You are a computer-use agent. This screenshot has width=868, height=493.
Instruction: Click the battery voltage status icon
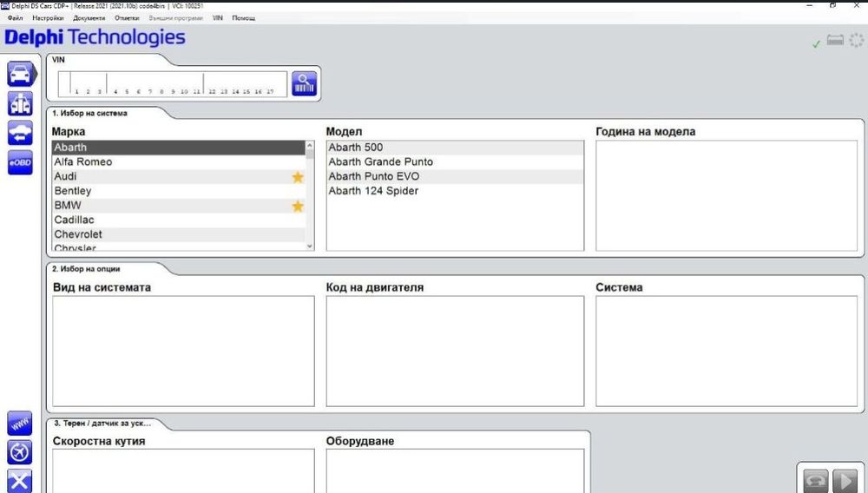[x=835, y=40]
